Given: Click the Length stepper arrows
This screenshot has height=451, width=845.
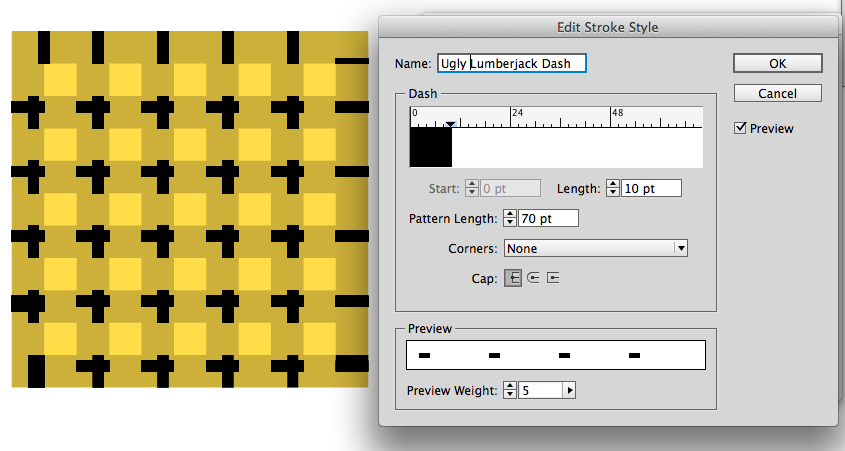Looking at the screenshot, I should click(x=613, y=188).
